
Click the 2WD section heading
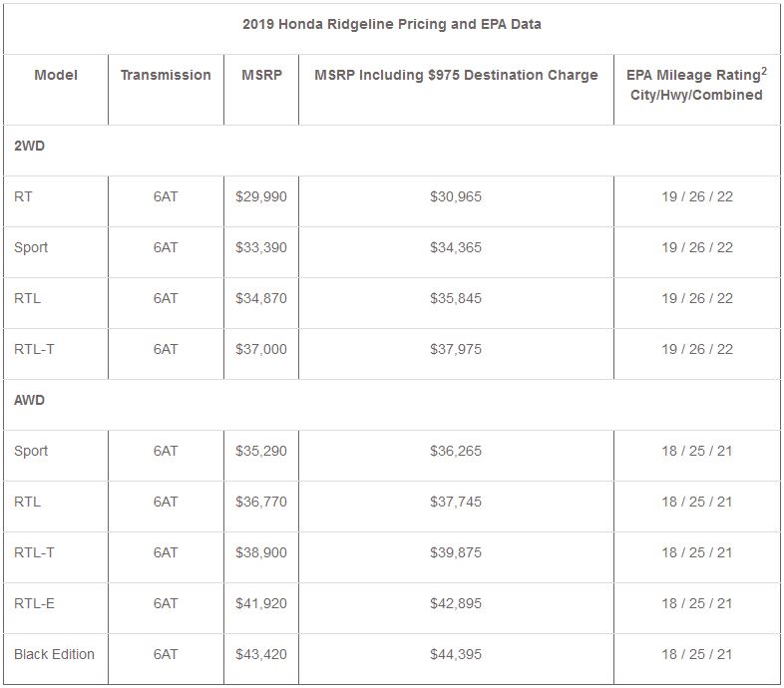[30, 146]
